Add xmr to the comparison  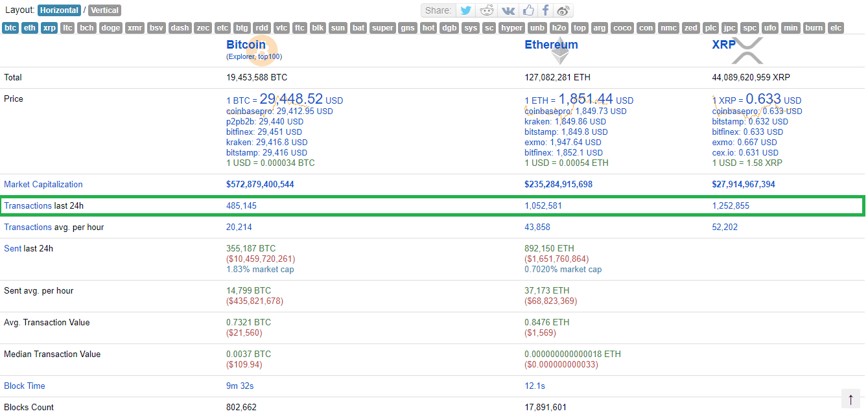click(135, 28)
